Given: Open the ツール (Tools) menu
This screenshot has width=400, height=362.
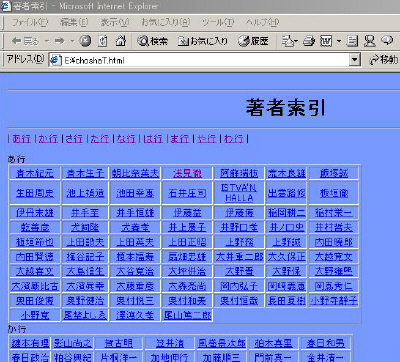Looking at the screenshot, I should tap(218, 23).
